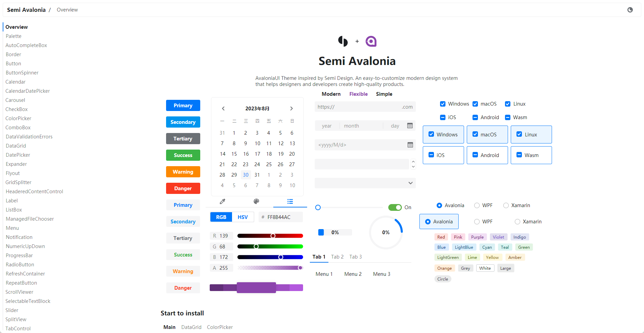This screenshot has height=333, width=644.
Task: Open the palette icon tab
Action: pyautogui.click(x=256, y=201)
